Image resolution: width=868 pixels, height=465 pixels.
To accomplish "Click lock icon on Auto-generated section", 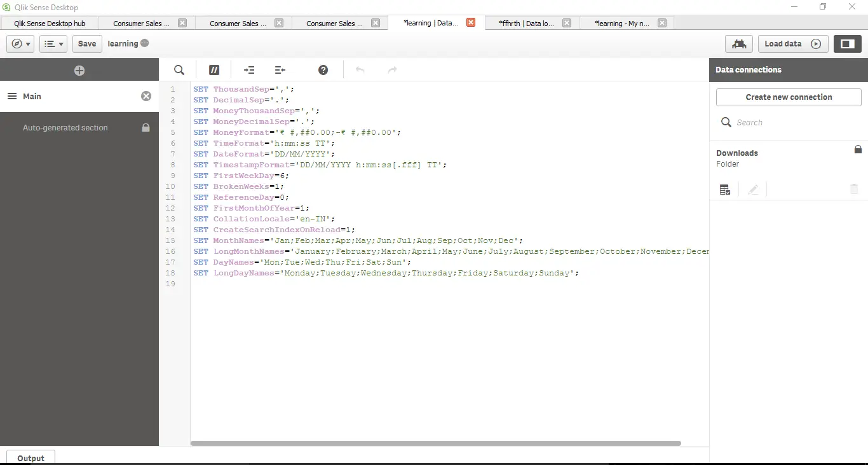I will click(x=146, y=127).
